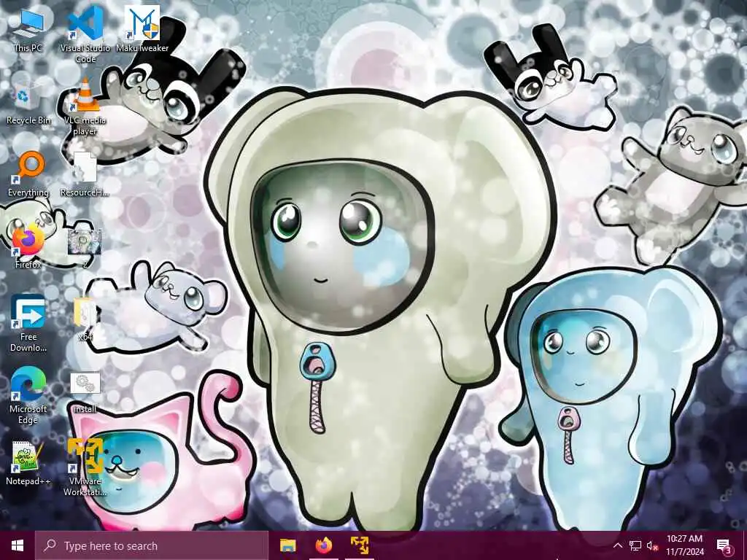Switch to VMware Workstation in the taskbar

pyautogui.click(x=360, y=545)
